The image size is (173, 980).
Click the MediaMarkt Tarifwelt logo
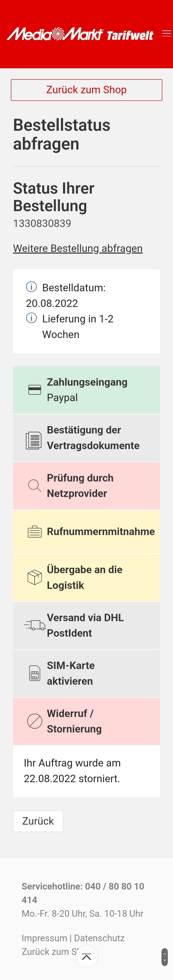pos(80,34)
